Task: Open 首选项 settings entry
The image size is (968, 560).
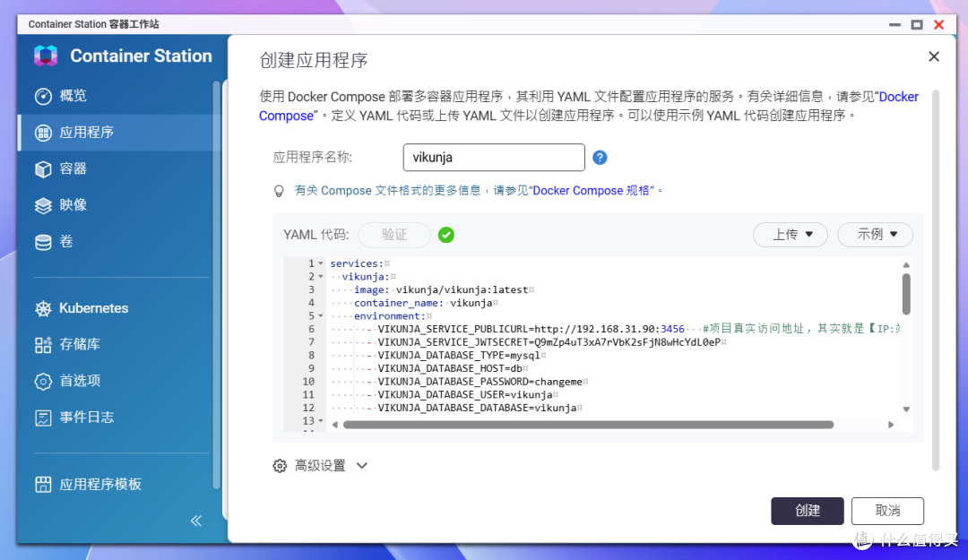Action: (x=80, y=381)
